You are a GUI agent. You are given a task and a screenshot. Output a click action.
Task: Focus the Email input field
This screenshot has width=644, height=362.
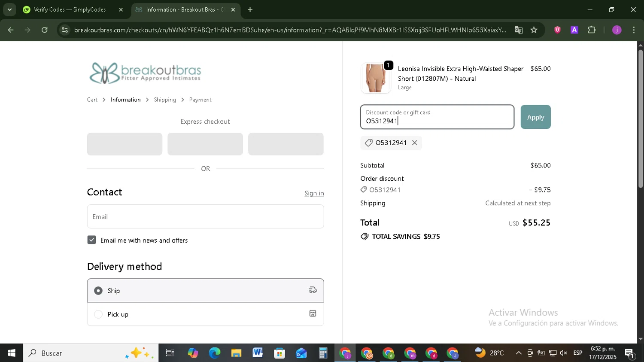click(x=205, y=216)
